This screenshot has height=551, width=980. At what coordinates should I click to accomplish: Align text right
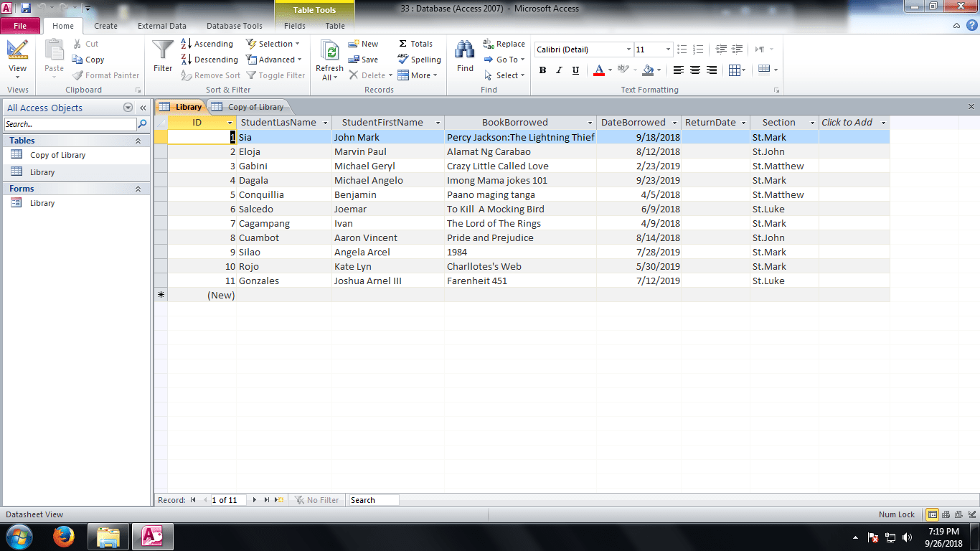pos(711,70)
